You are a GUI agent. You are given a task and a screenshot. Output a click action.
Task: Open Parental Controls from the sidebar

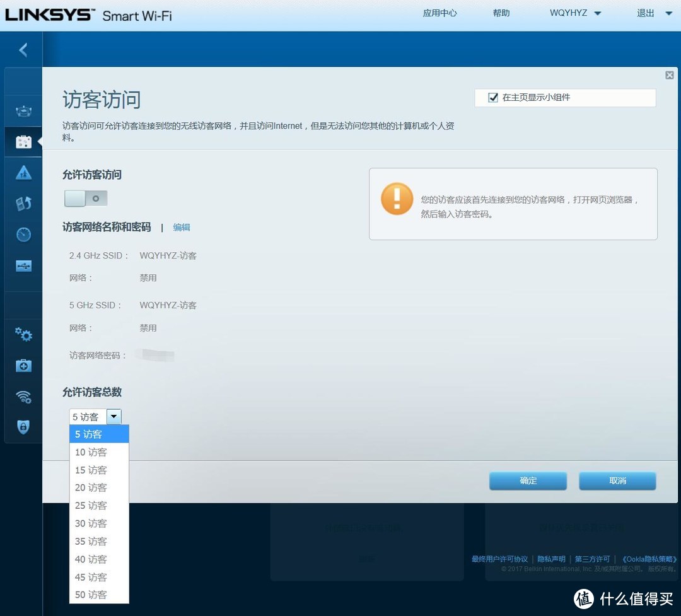coord(23,172)
